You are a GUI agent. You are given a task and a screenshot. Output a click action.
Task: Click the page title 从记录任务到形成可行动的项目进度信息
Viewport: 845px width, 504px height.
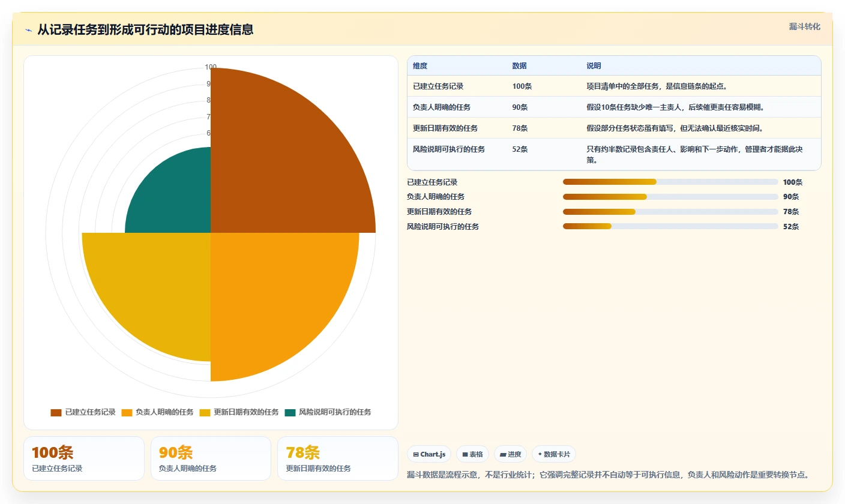coord(145,29)
